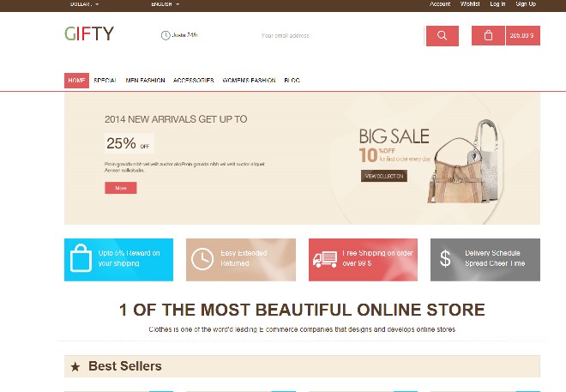Click the View Collection button
The height and width of the screenshot is (392, 566).
pyautogui.click(x=384, y=176)
